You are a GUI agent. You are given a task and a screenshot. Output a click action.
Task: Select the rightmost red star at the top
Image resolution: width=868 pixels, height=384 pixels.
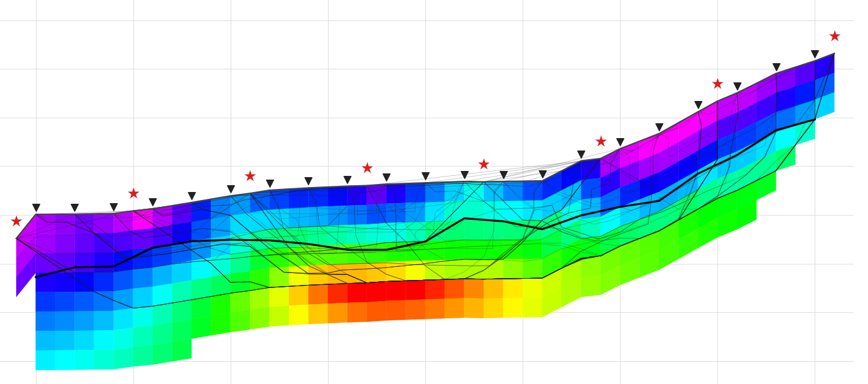pyautogui.click(x=835, y=36)
